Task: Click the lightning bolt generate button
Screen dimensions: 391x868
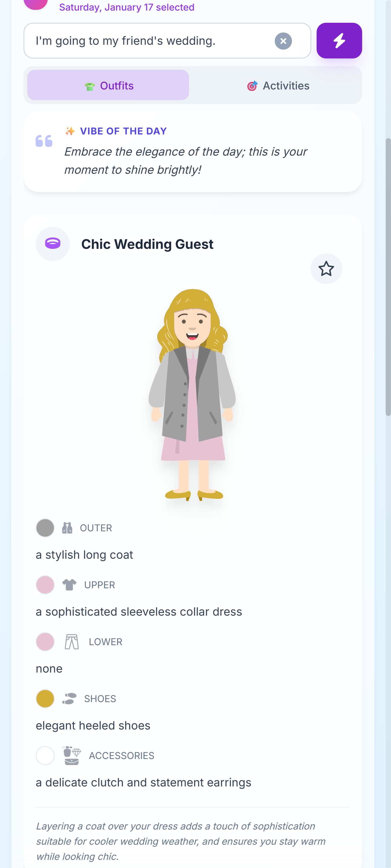Action: 339,41
